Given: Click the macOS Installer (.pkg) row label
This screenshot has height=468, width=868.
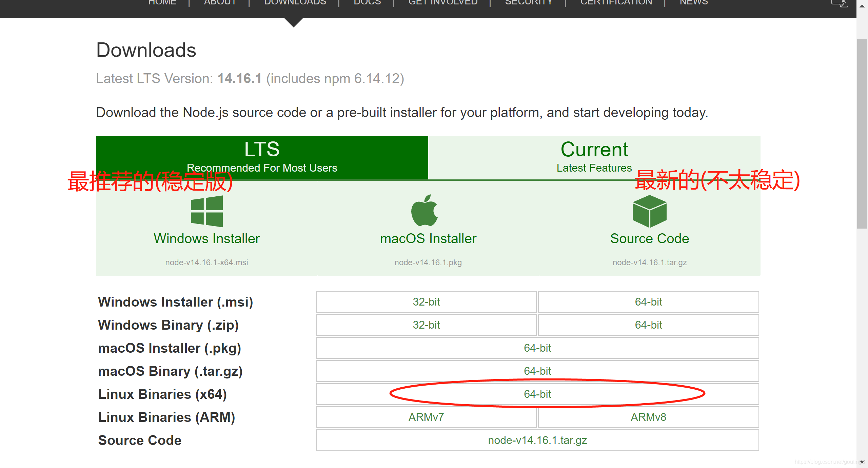Looking at the screenshot, I should click(x=170, y=348).
